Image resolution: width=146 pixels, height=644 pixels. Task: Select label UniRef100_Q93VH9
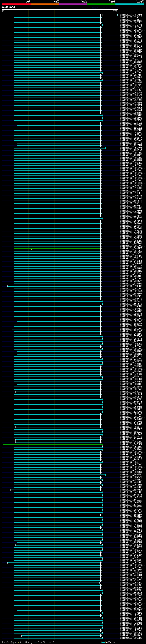point(131,113)
